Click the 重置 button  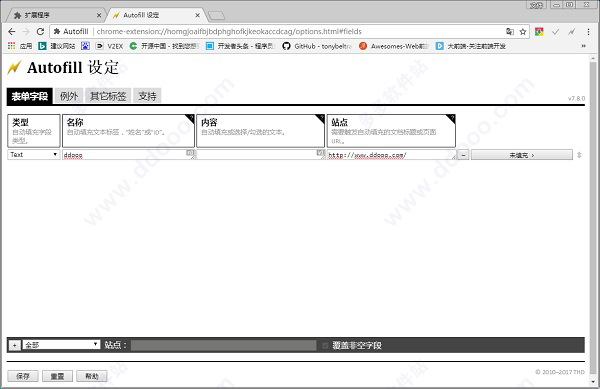click(x=57, y=376)
